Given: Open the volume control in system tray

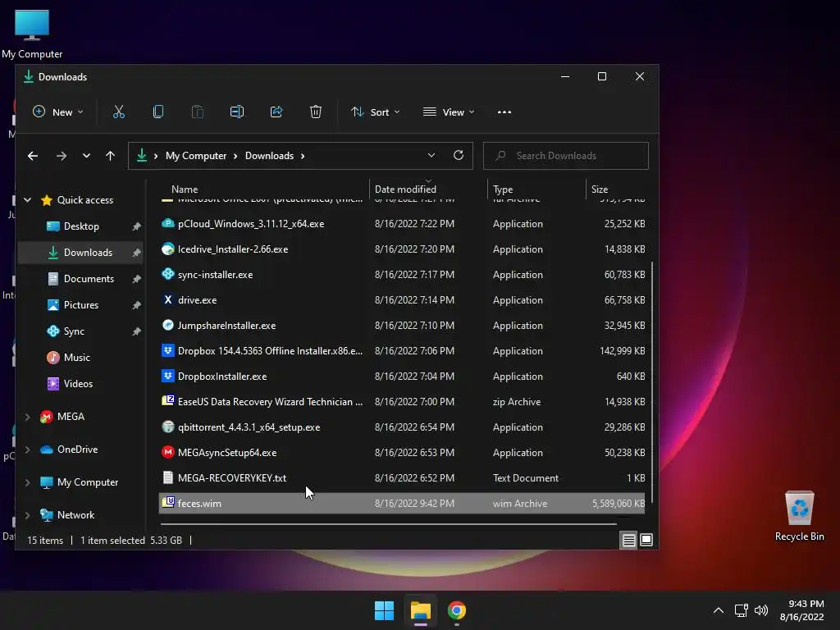Looking at the screenshot, I should [760, 610].
